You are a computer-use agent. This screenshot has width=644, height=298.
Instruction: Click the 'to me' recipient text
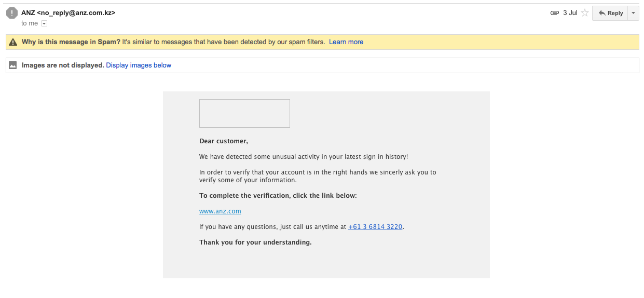(30, 23)
